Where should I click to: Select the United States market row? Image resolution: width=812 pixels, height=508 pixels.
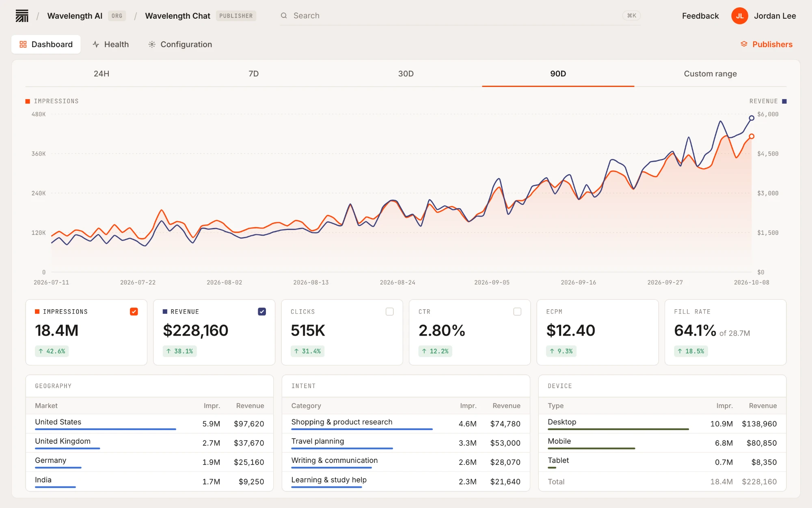tap(149, 424)
